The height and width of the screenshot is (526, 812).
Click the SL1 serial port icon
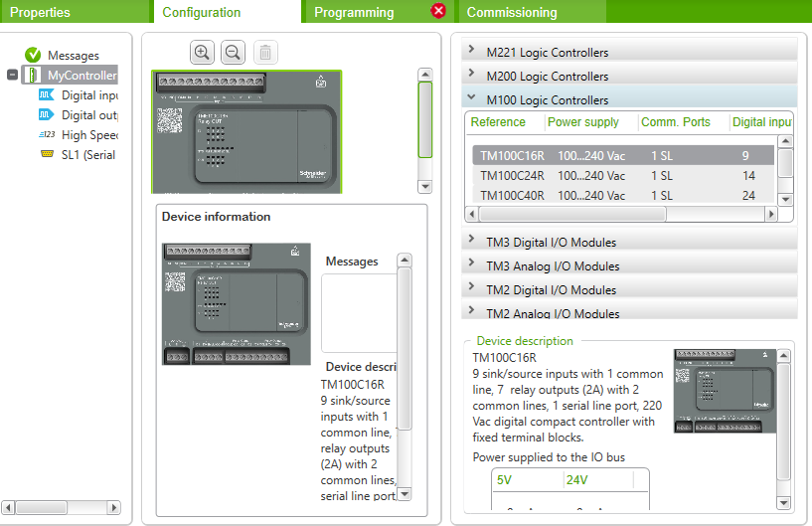pos(47,154)
